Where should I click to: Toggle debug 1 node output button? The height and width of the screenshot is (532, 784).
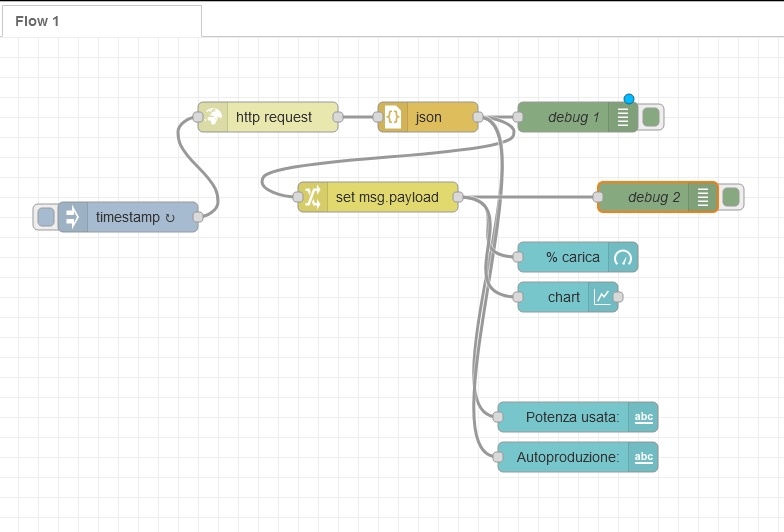point(651,117)
